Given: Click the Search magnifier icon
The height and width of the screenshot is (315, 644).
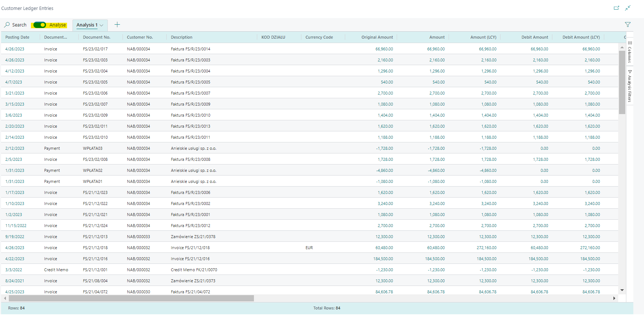Looking at the screenshot, I should (x=7, y=25).
